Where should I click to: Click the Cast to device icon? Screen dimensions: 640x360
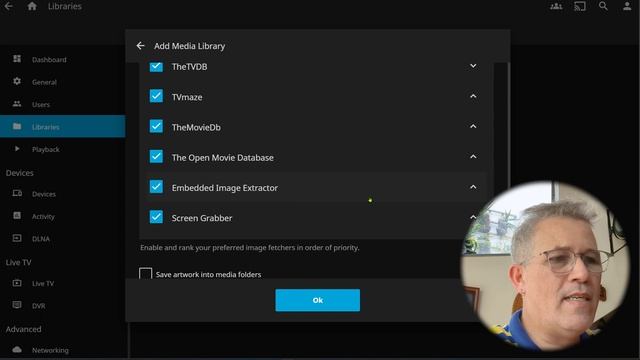click(x=580, y=6)
